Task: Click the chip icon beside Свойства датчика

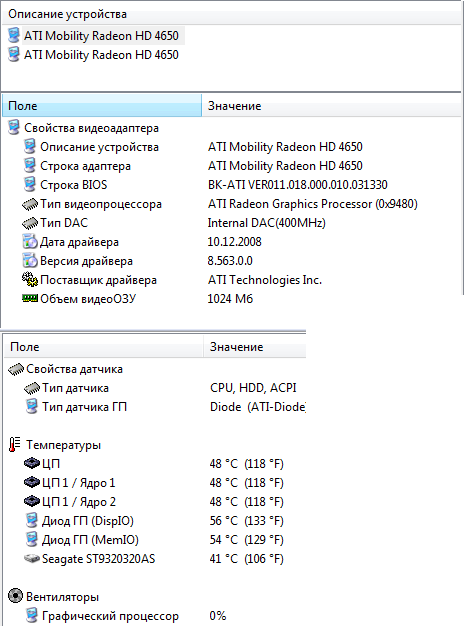Action: coord(16,370)
